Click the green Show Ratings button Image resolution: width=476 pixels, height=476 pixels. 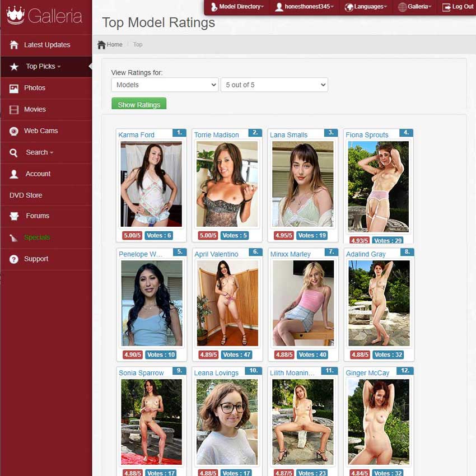point(139,104)
